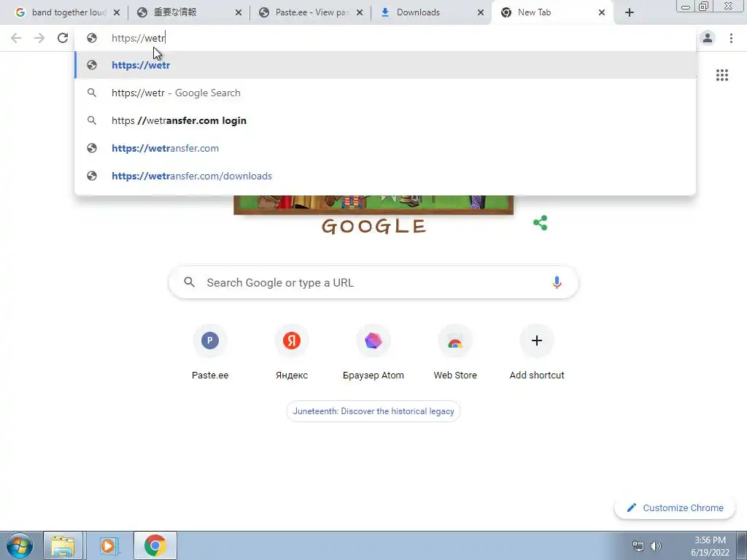Open the Juneteenth historical legacy link
The height and width of the screenshot is (560, 747).
point(373,411)
